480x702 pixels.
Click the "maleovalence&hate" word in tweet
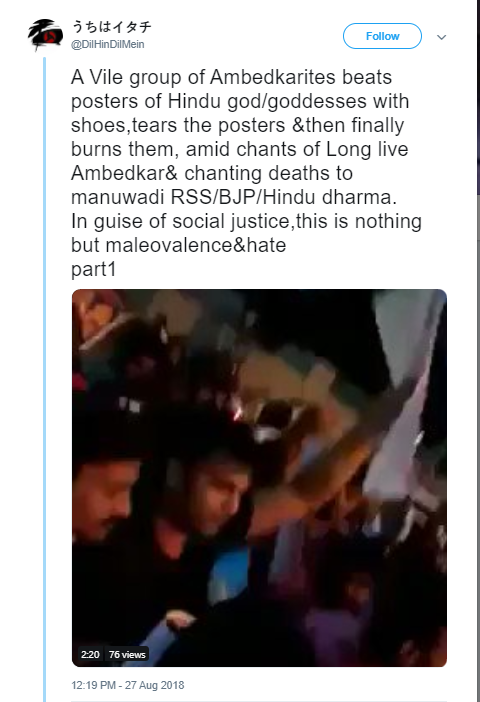coord(196,245)
